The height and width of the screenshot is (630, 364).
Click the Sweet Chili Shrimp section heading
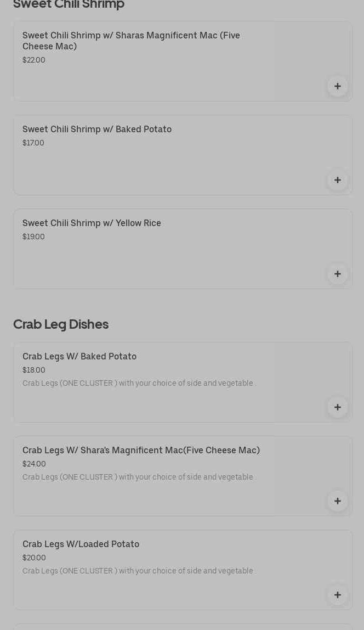tap(69, 4)
